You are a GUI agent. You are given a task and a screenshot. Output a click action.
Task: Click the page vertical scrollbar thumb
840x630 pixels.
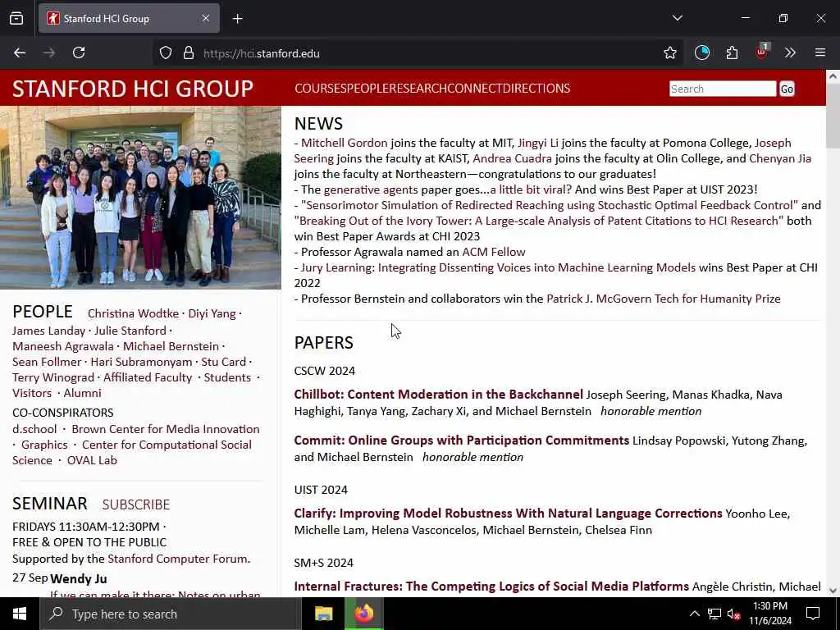tap(833, 116)
